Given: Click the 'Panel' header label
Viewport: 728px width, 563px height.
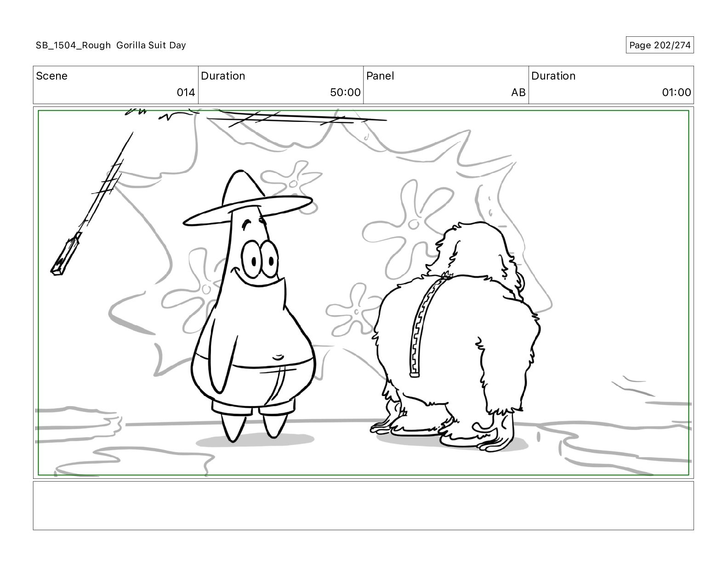Looking at the screenshot, I should click(x=380, y=76).
